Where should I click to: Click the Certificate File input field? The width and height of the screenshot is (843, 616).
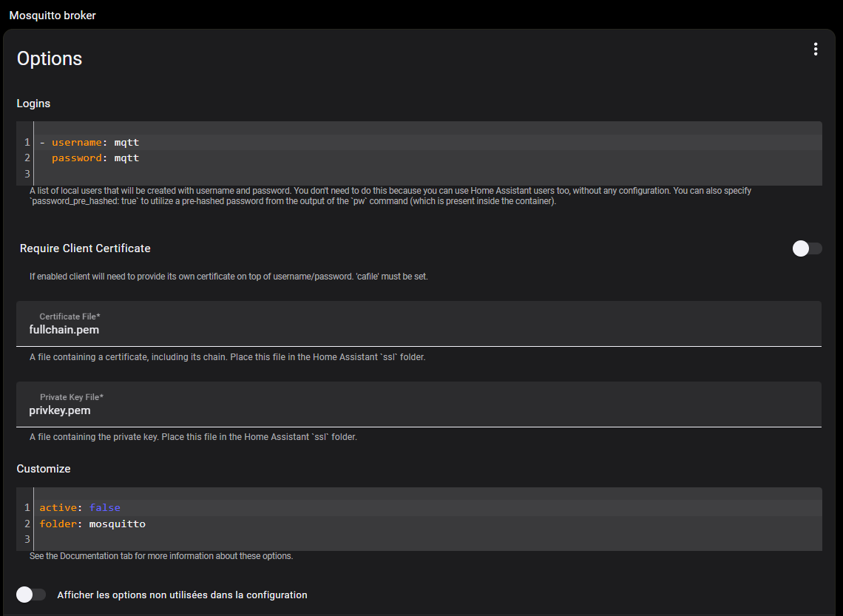[x=419, y=324]
